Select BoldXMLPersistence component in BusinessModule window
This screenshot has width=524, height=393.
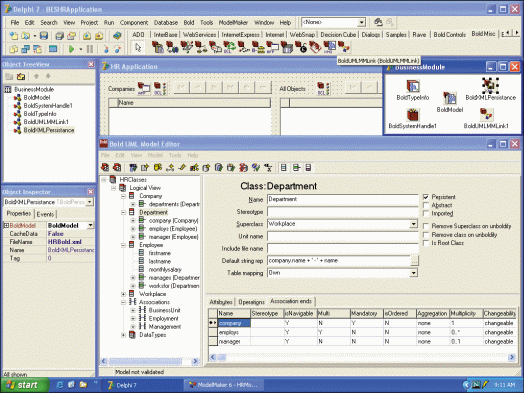(490, 86)
